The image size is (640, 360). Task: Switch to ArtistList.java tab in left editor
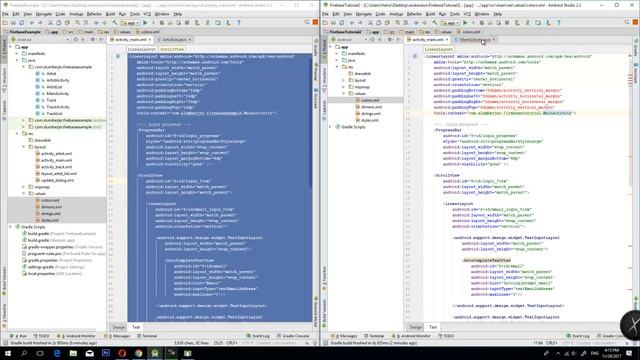click(x=174, y=40)
